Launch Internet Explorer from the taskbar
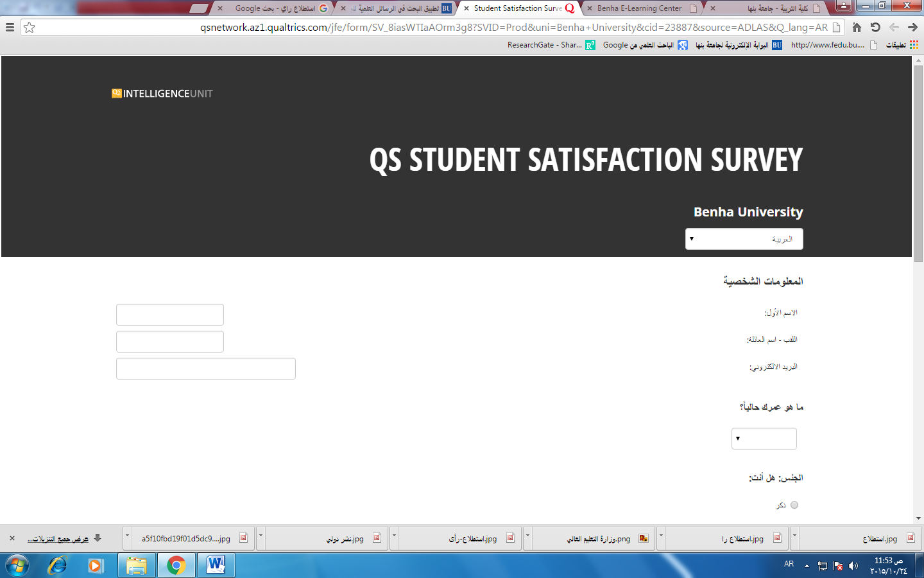924x578 pixels. (x=57, y=566)
